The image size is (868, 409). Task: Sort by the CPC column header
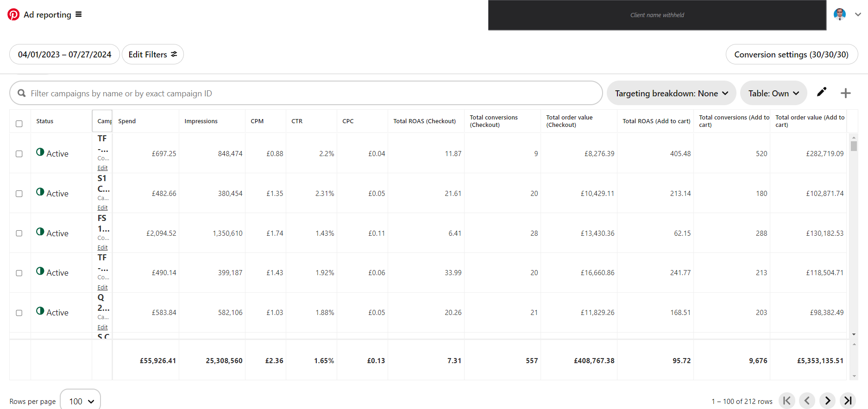pos(348,121)
